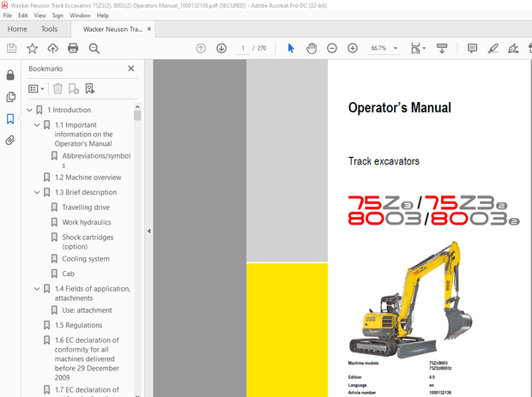The width and height of the screenshot is (532, 397).
Task: Zoom in with the plus icon
Action: click(353, 49)
